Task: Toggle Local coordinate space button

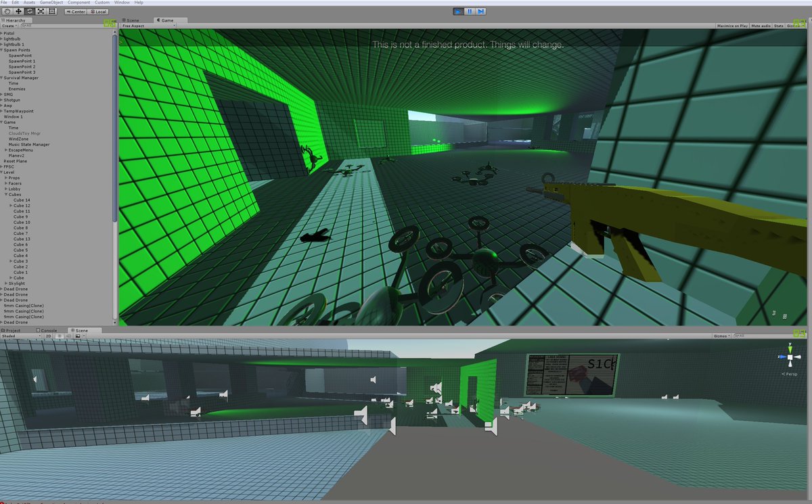Action: pos(98,12)
